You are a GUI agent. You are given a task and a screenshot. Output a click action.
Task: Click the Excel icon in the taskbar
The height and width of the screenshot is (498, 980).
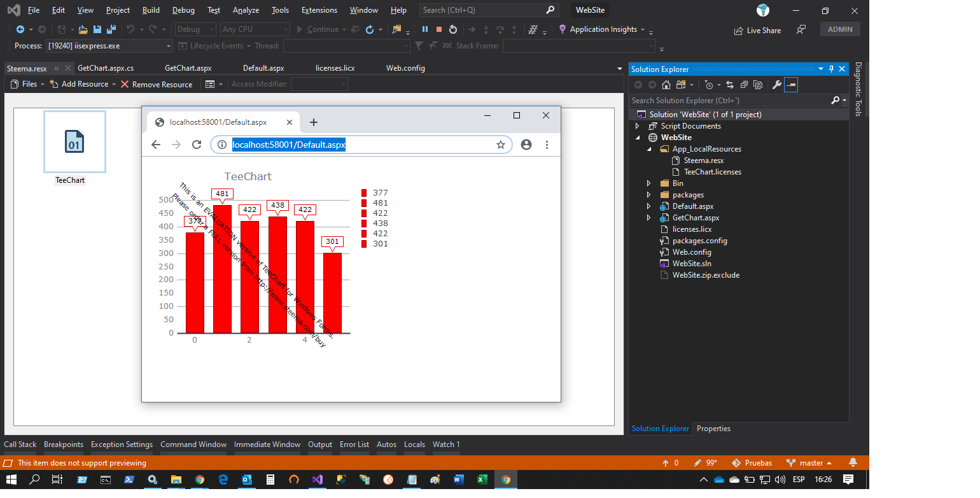click(482, 480)
